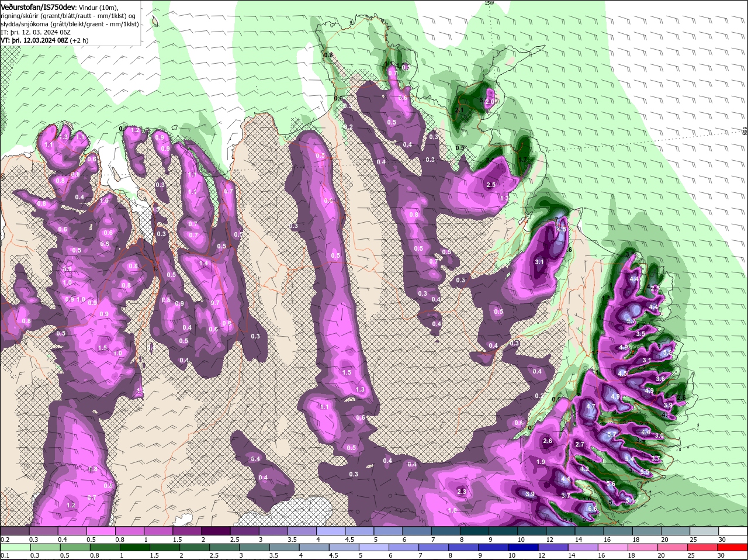This screenshot has height=560, width=748.
Task: Pick the snow legend swatch between 14 and 16
Action: pyautogui.click(x=590, y=531)
